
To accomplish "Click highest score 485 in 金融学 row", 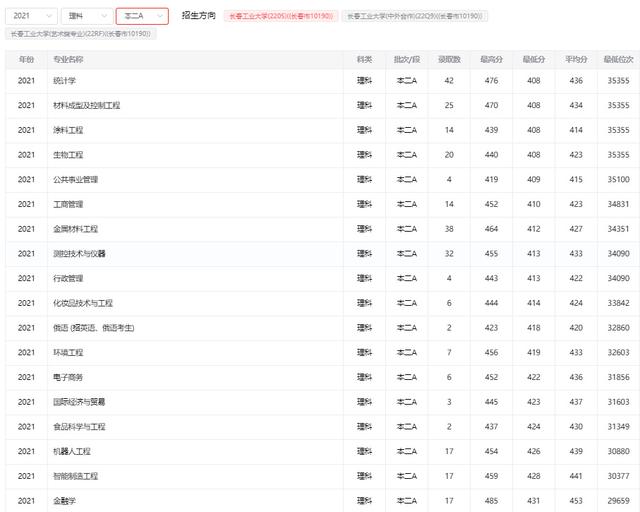I will (491, 501).
